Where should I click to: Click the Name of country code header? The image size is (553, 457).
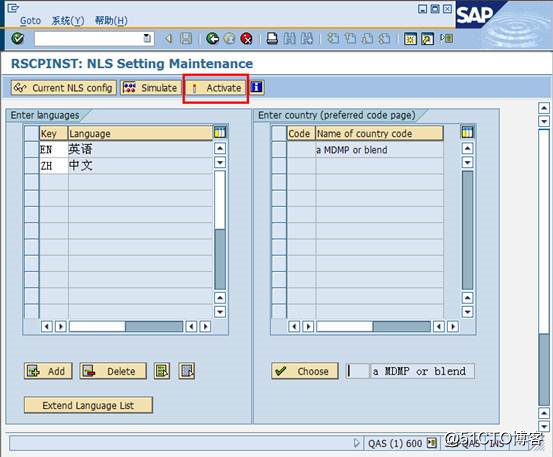click(x=379, y=133)
